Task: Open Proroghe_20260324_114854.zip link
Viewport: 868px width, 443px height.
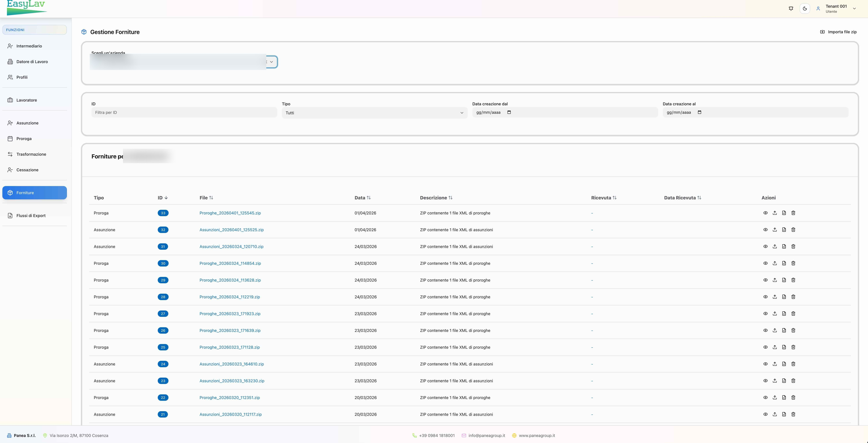Action: pyautogui.click(x=230, y=263)
